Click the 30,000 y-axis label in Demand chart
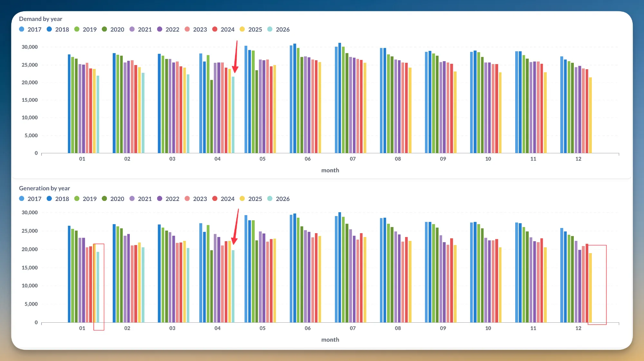The image size is (644, 361). point(30,47)
